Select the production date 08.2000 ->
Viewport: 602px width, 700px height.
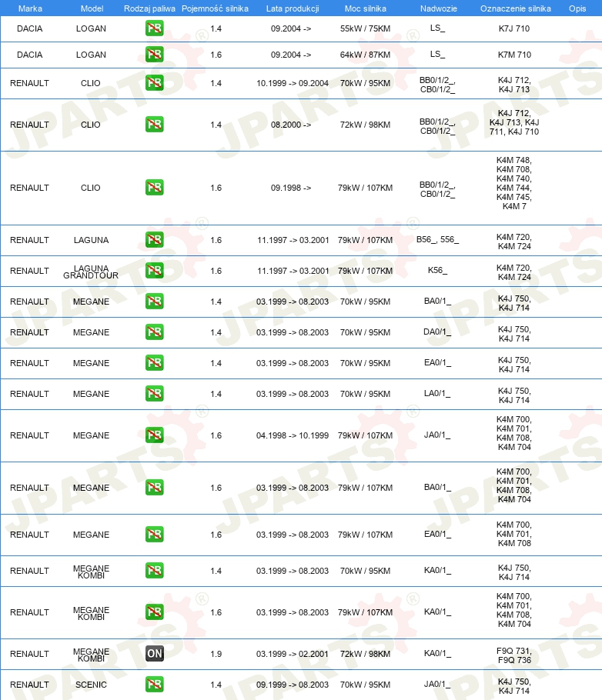[x=291, y=125]
